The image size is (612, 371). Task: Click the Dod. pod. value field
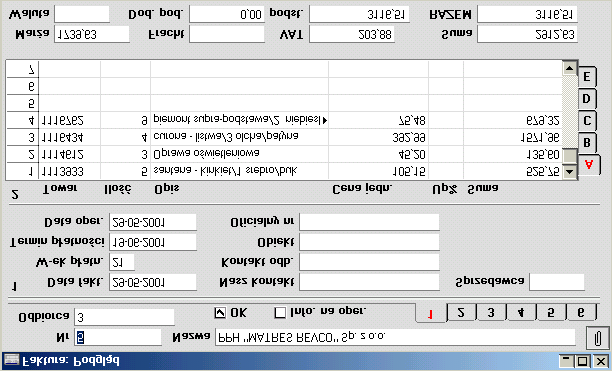point(227,14)
